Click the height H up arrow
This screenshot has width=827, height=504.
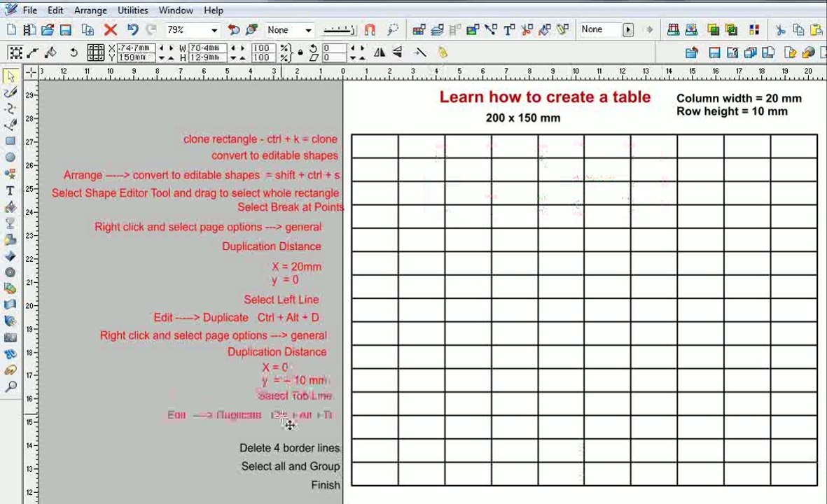click(242, 57)
